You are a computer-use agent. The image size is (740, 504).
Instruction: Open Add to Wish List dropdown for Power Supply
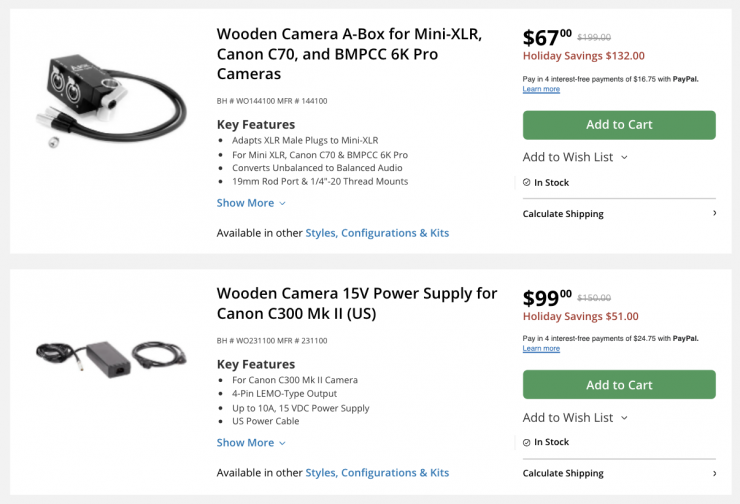(x=575, y=418)
